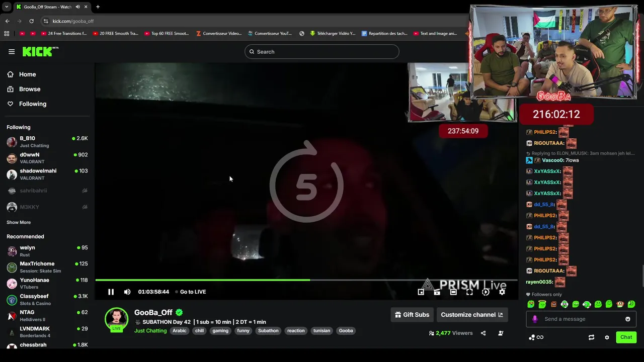The width and height of the screenshot is (644, 362).
Task: Open Classybeef recommended channel
Action: pos(47,300)
